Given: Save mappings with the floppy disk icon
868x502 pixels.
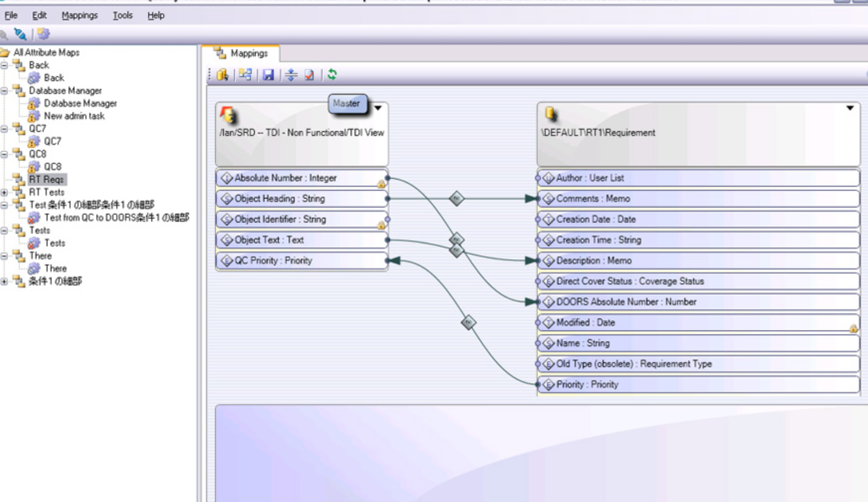Looking at the screenshot, I should [x=269, y=75].
